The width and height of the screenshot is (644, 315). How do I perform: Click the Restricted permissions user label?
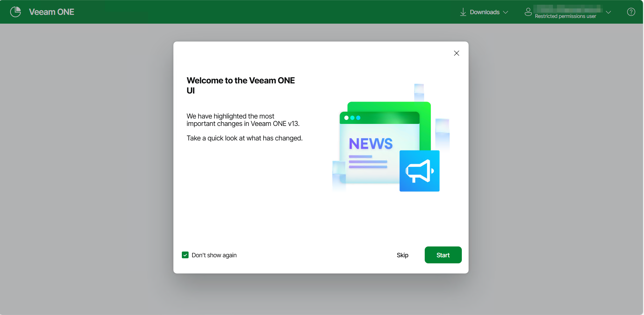[x=565, y=16]
